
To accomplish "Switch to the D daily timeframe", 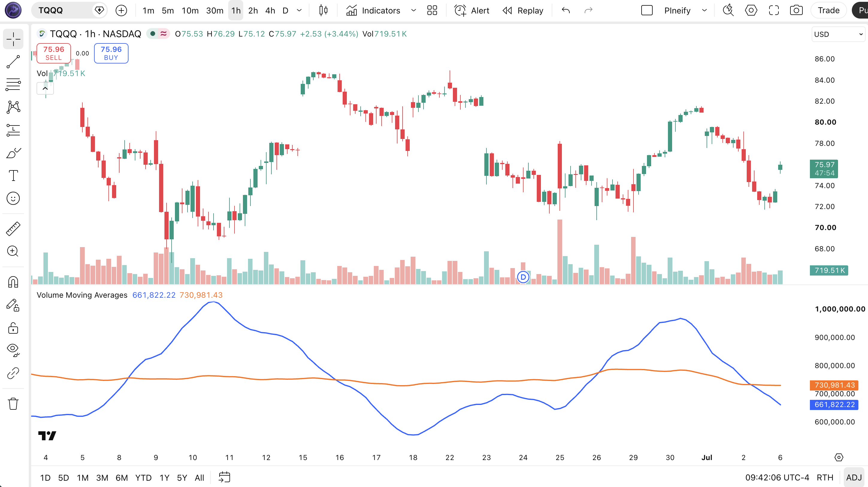I will click(x=285, y=10).
